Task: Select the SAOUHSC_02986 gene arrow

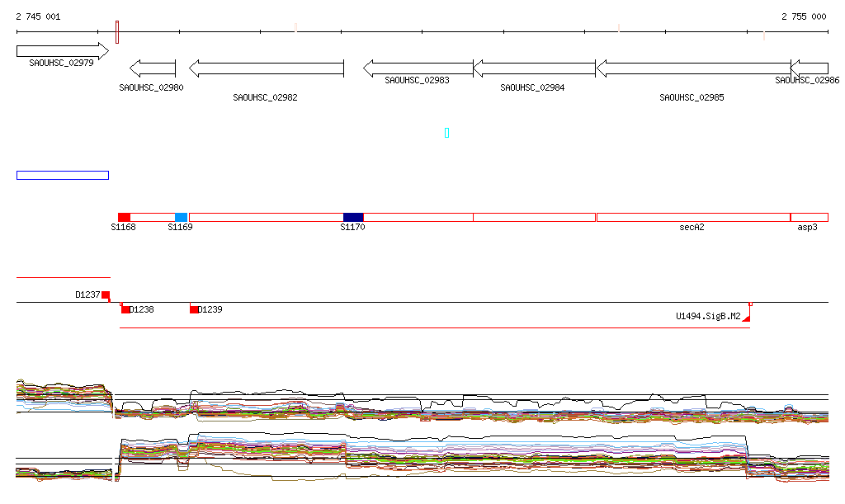Action: (x=810, y=68)
